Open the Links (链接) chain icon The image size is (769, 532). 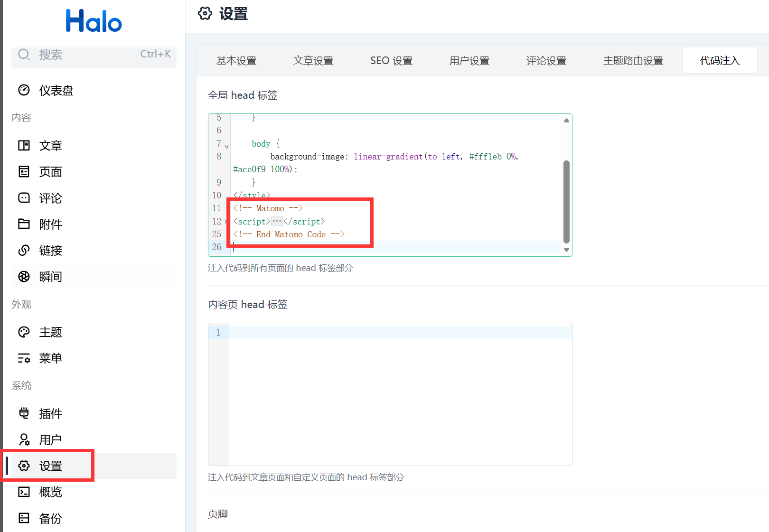24,250
